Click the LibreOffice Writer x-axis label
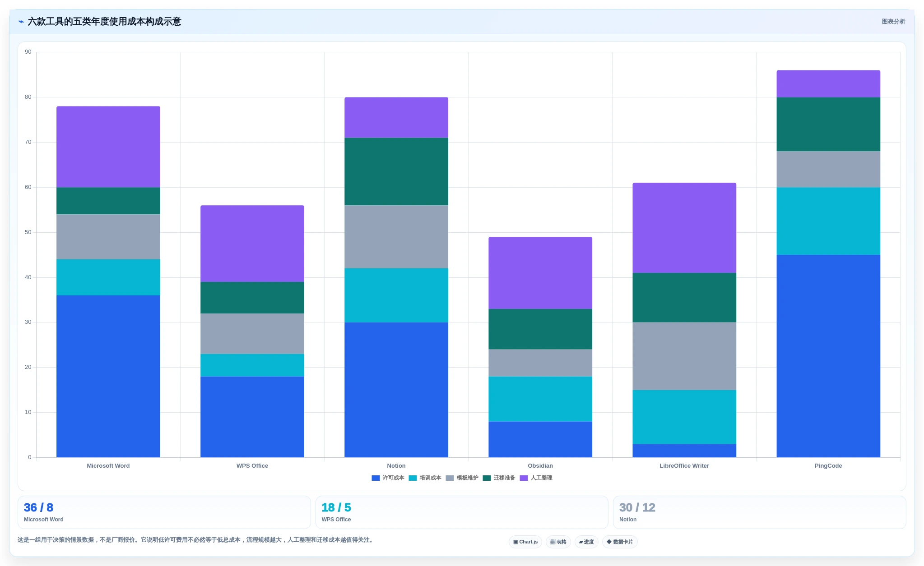This screenshot has height=566, width=924. click(684, 466)
